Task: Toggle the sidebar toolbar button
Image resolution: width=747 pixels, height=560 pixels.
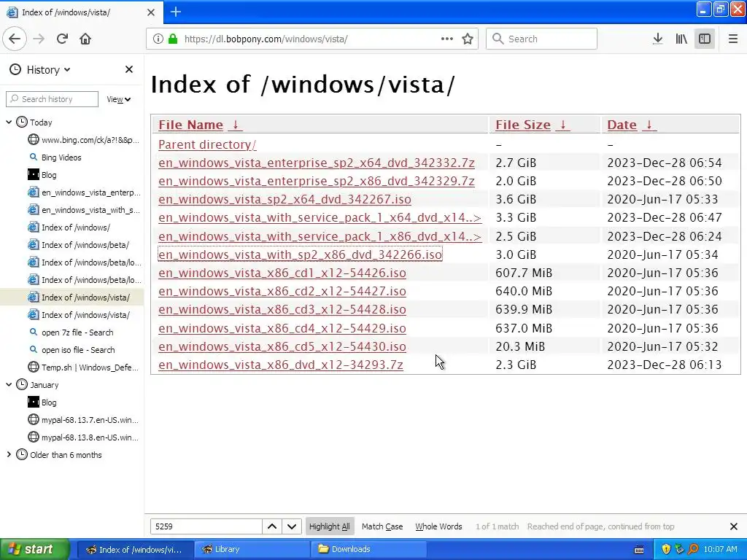Action: pyautogui.click(x=705, y=39)
